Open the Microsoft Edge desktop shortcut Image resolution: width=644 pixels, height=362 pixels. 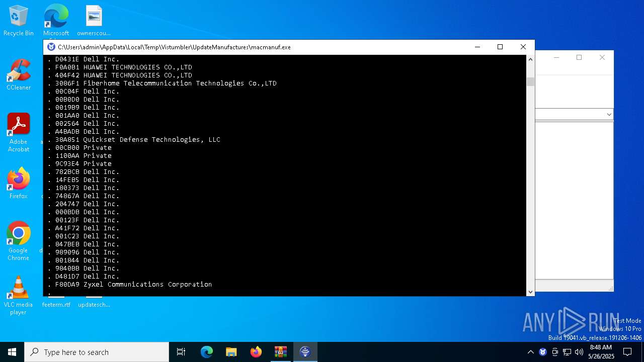pos(56,20)
